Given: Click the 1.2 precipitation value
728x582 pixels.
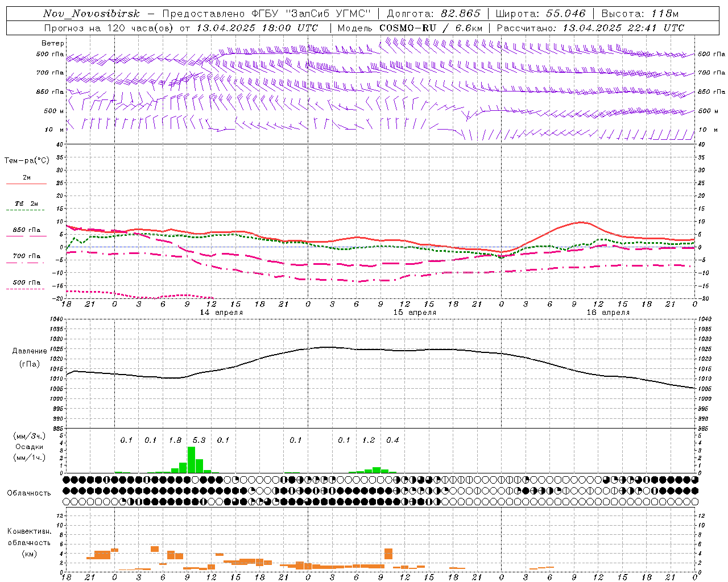Looking at the screenshot, I should click(x=369, y=440).
